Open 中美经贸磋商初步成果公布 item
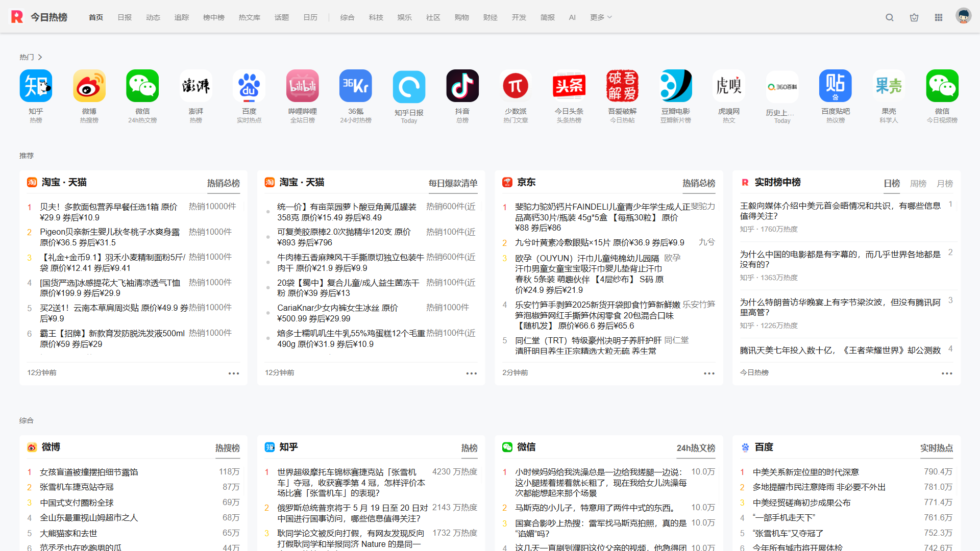980x551 pixels. point(802,503)
